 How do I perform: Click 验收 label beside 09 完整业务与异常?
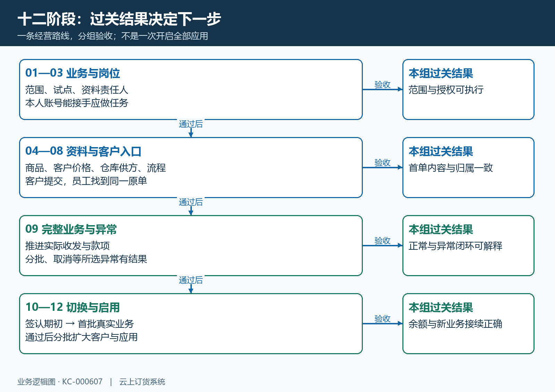click(383, 241)
